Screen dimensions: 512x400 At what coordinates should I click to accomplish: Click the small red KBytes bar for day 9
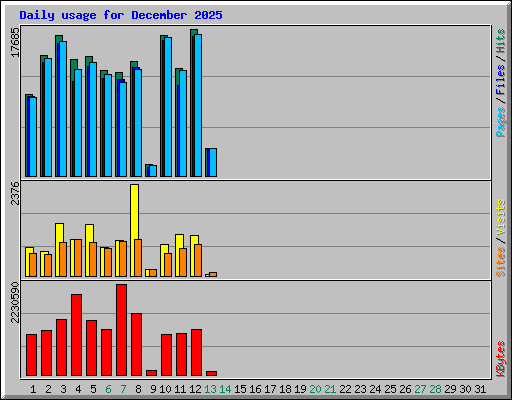pyautogui.click(x=151, y=373)
